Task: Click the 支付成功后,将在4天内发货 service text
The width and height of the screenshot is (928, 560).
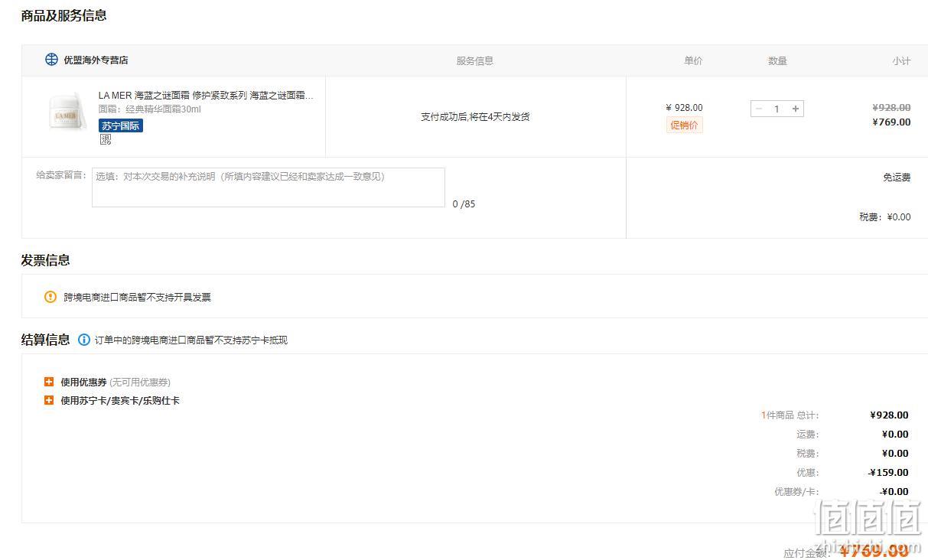Action: [475, 117]
